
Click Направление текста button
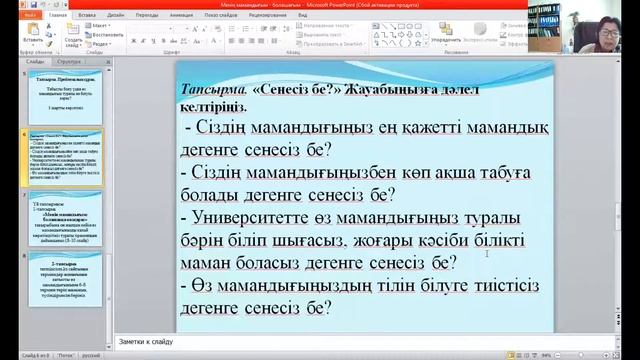coord(324,25)
